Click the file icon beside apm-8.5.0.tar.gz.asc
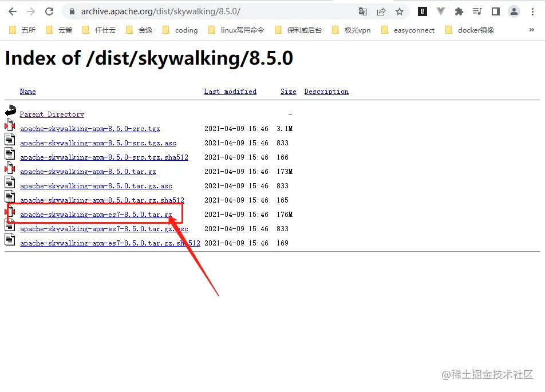The height and width of the screenshot is (392, 545). (10, 182)
